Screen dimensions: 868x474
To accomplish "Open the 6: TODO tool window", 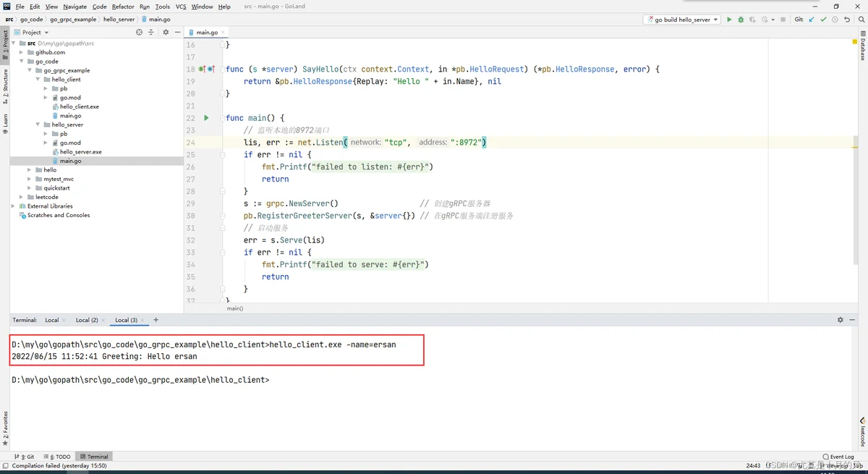I will click(x=56, y=457).
